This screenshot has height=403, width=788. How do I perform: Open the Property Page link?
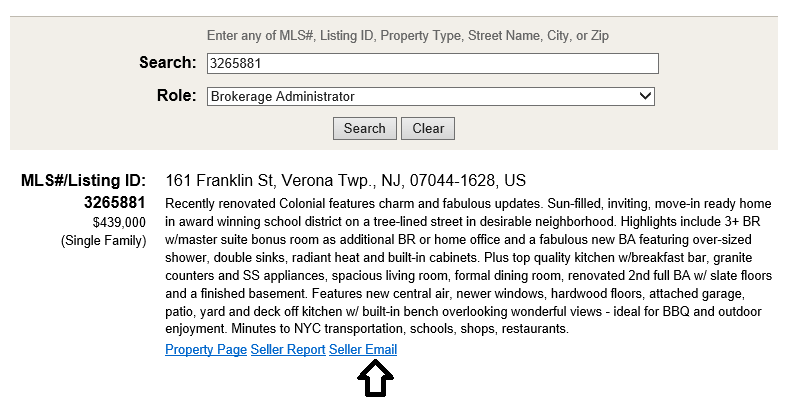tap(206, 350)
